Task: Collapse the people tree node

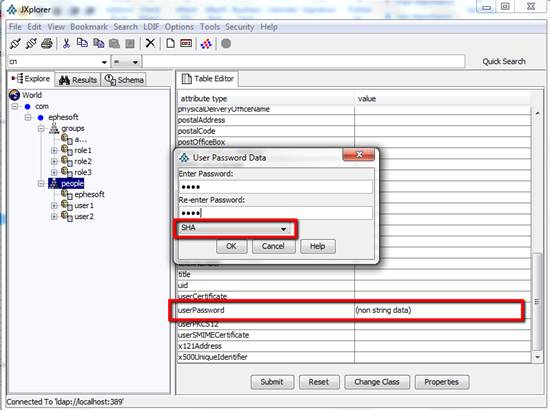Action: pos(41,183)
